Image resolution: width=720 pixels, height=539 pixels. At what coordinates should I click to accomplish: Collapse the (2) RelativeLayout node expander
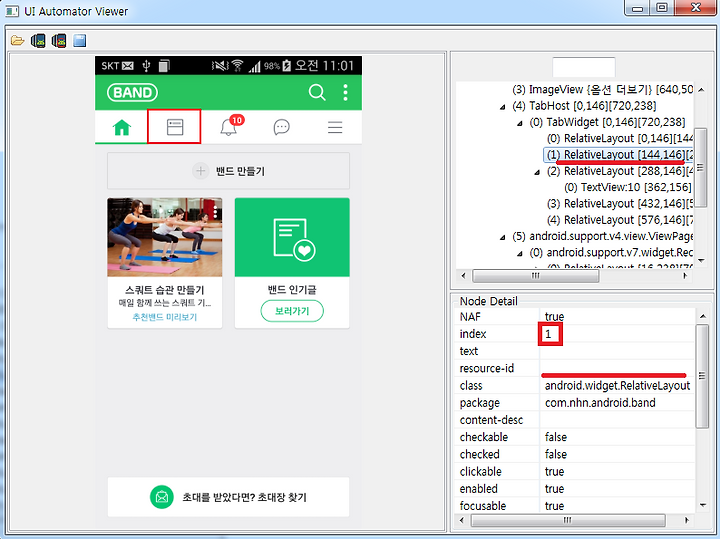coord(537,172)
